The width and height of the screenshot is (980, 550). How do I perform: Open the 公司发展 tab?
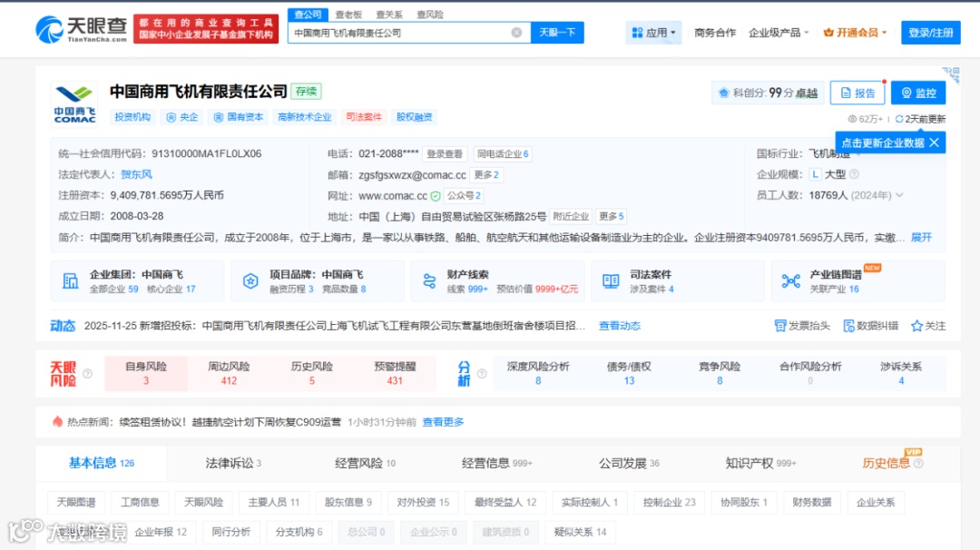pyautogui.click(x=629, y=463)
